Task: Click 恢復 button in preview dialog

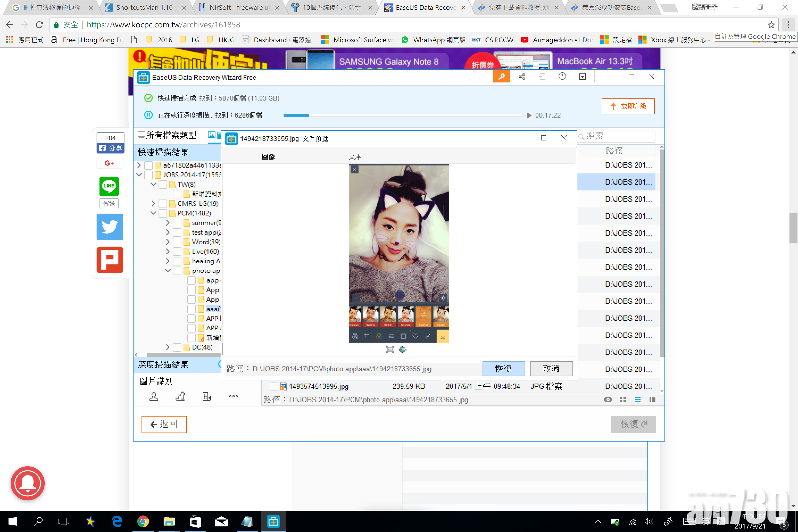Action: 503,369
